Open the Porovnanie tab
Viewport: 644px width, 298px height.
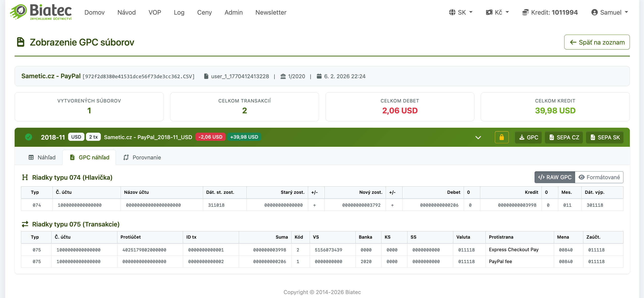[x=142, y=157]
